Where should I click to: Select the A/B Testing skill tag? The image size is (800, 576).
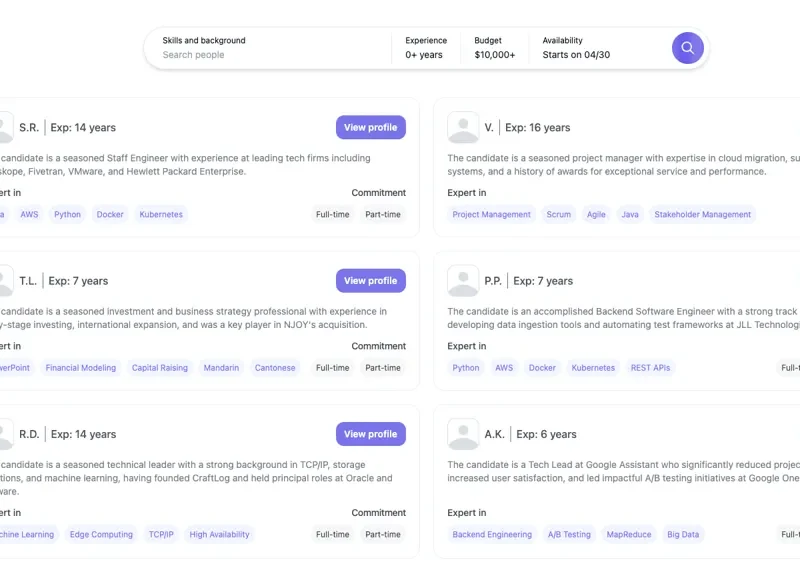[569, 535]
